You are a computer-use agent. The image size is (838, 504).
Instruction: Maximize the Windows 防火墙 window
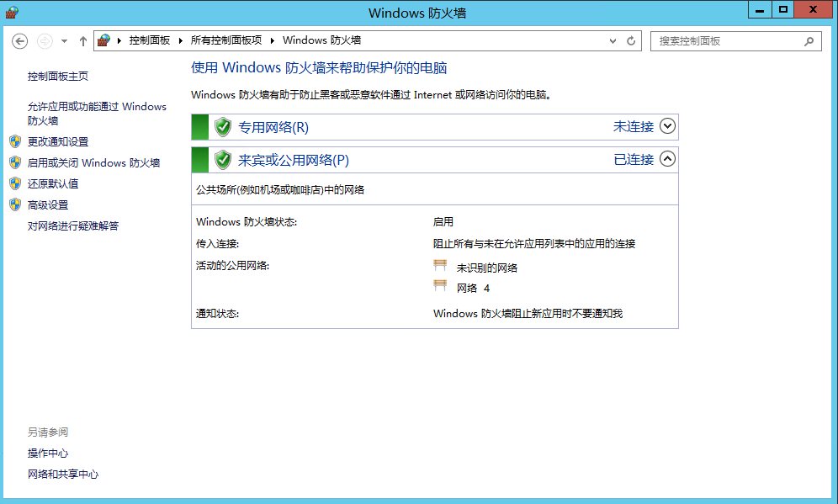tap(783, 9)
